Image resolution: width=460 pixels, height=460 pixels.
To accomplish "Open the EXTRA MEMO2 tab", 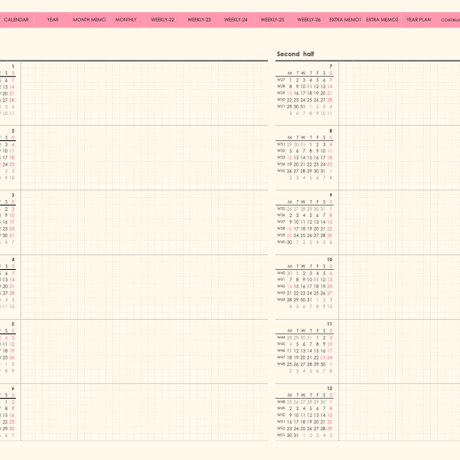I will (382, 20).
